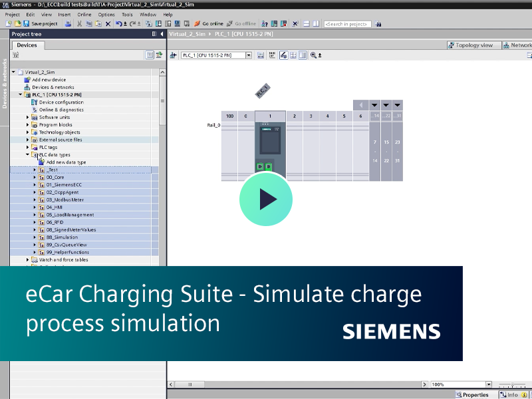Open the Project menu
The width and height of the screenshot is (532, 399).
click(12, 15)
